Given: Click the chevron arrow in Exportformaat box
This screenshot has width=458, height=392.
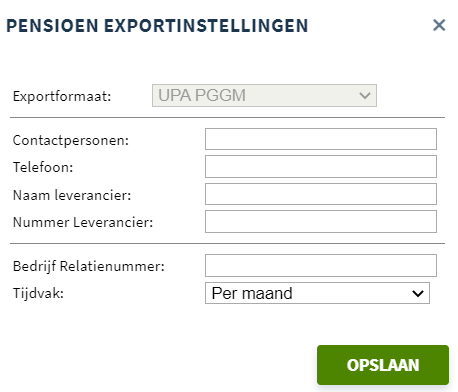Looking at the screenshot, I should coord(365,96).
